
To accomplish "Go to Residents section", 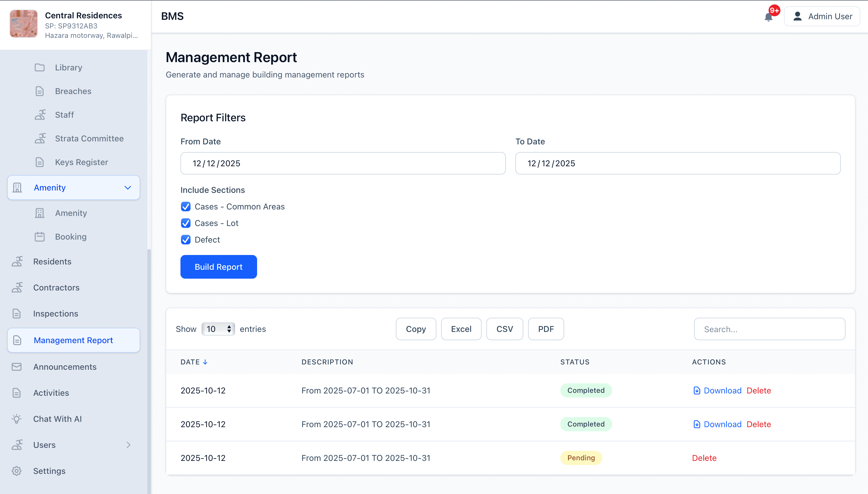I will pos(52,261).
